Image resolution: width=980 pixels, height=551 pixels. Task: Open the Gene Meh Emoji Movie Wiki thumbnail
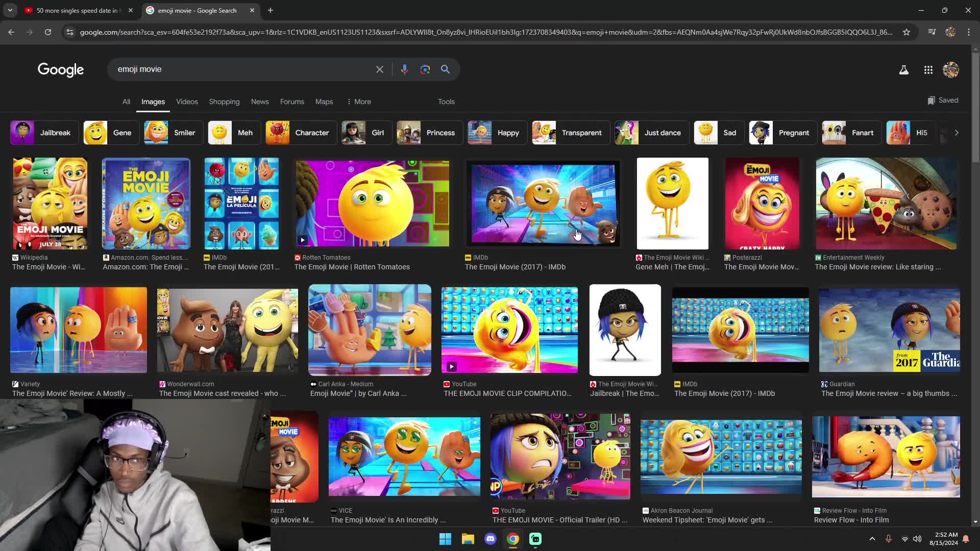point(672,203)
